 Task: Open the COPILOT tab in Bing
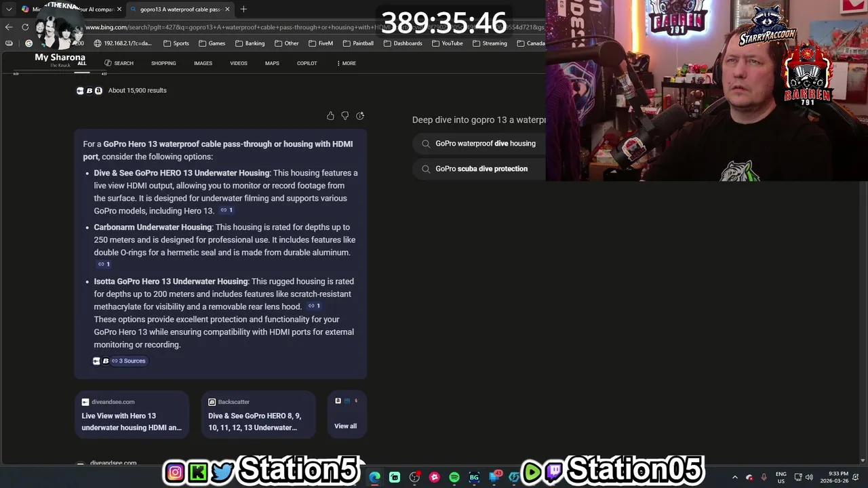pyautogui.click(x=307, y=63)
